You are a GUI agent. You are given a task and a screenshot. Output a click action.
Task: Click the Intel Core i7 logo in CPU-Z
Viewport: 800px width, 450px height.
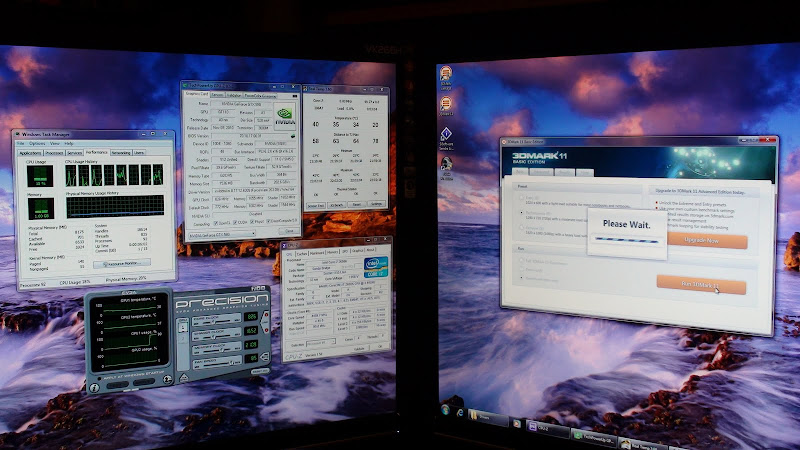[x=376, y=267]
